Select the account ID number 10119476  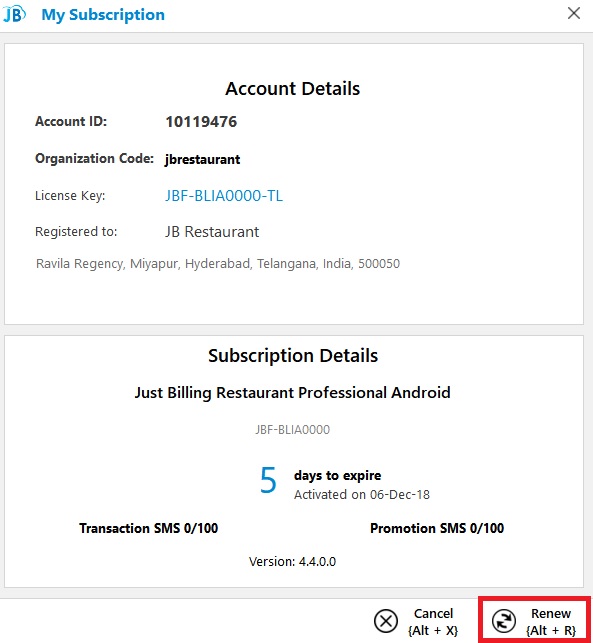[x=201, y=122]
